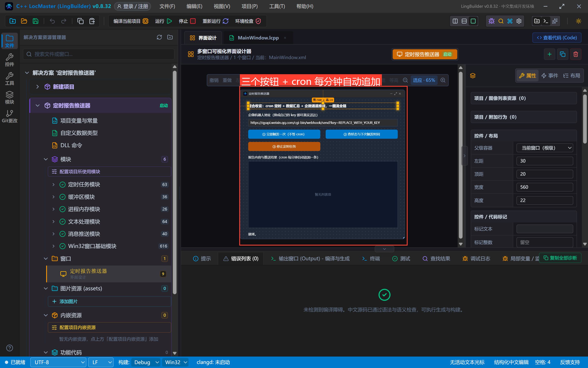This screenshot has height=368, width=588.
Task: Click the stop (停止) square icon
Action: [193, 21]
